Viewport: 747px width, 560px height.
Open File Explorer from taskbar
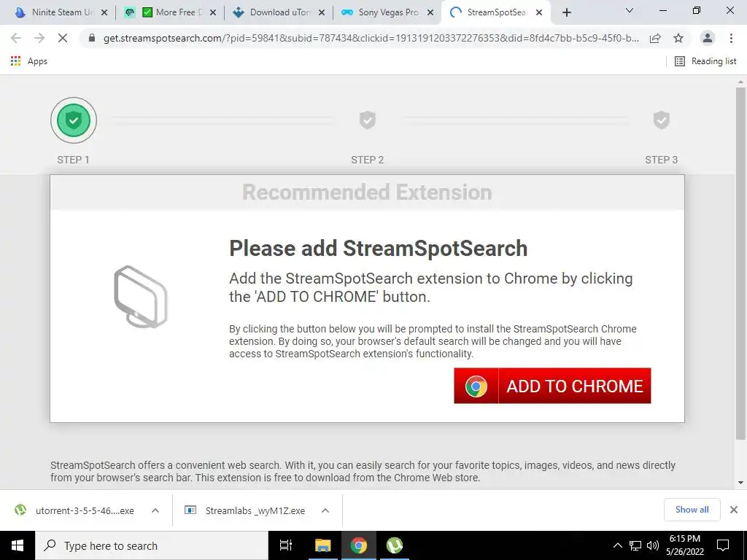(322, 545)
